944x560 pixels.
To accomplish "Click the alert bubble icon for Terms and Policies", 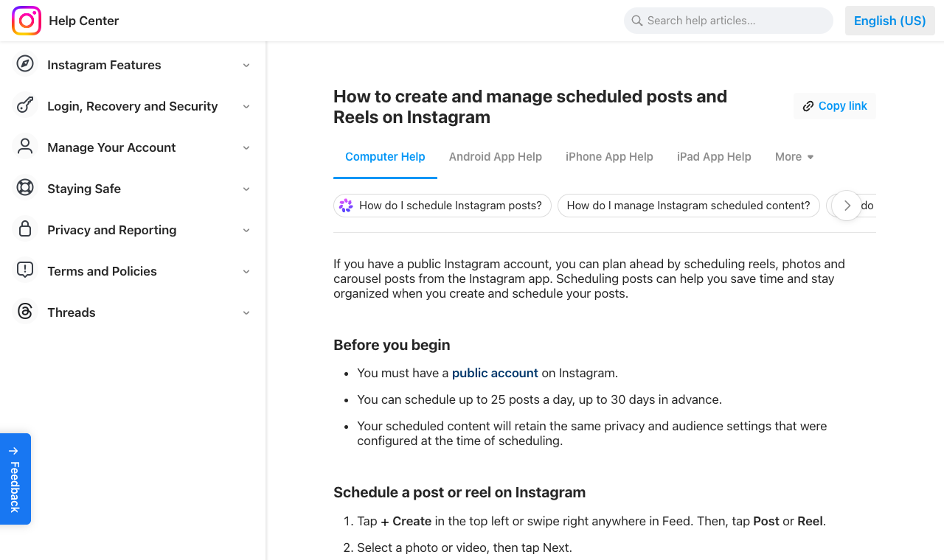I will click(x=25, y=270).
